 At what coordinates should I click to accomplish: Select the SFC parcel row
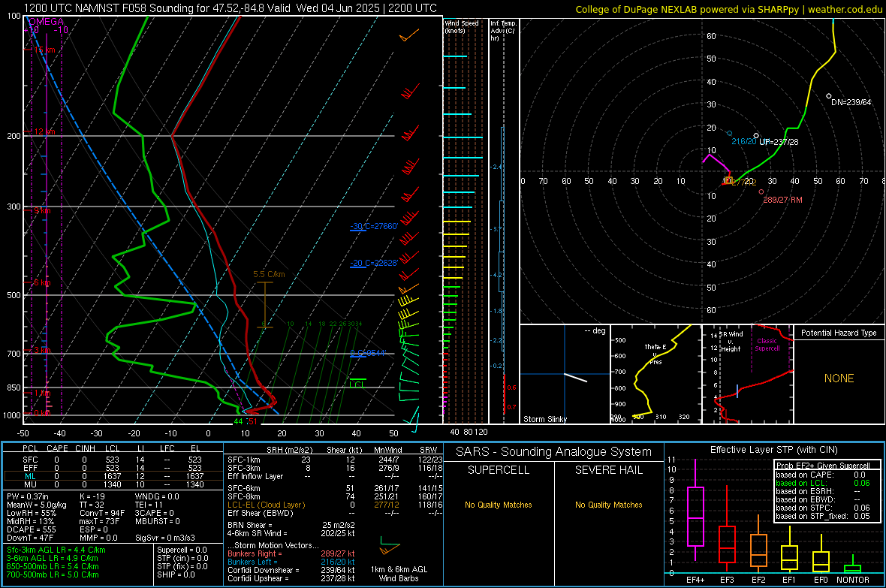[x=113, y=460]
